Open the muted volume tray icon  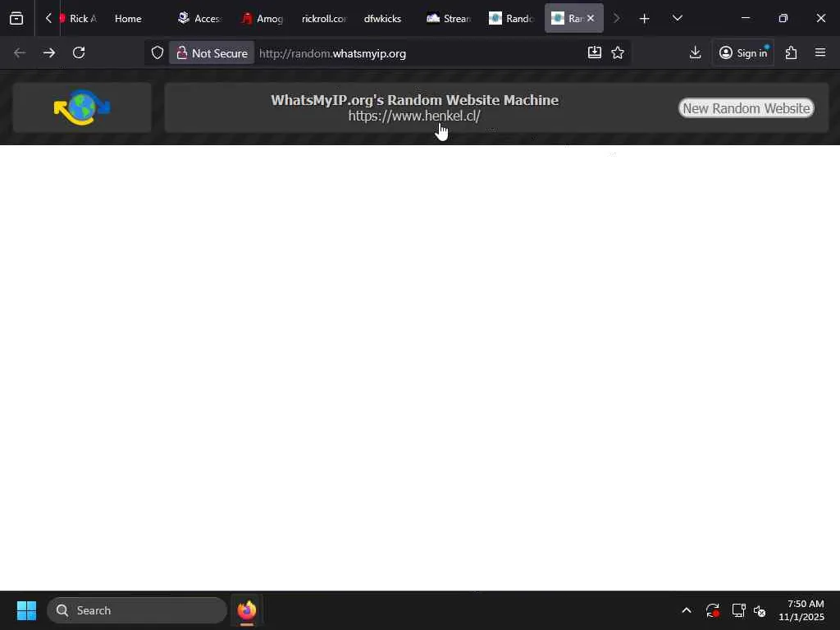(x=760, y=610)
